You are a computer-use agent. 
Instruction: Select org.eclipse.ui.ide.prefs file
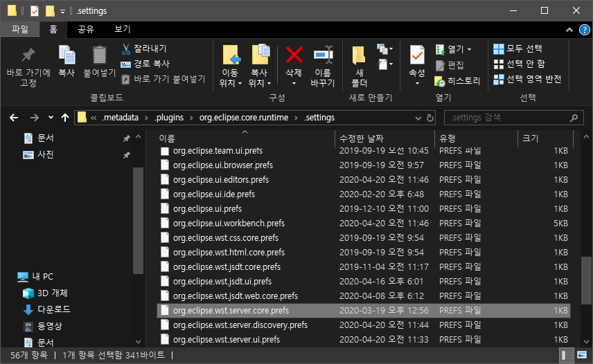(x=364, y=194)
